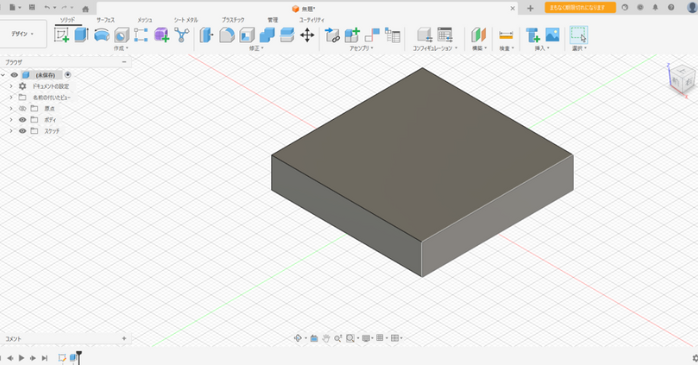Screen dimensions: 698x365
Task: Toggle the activate radio button on root component
Action: click(x=68, y=75)
